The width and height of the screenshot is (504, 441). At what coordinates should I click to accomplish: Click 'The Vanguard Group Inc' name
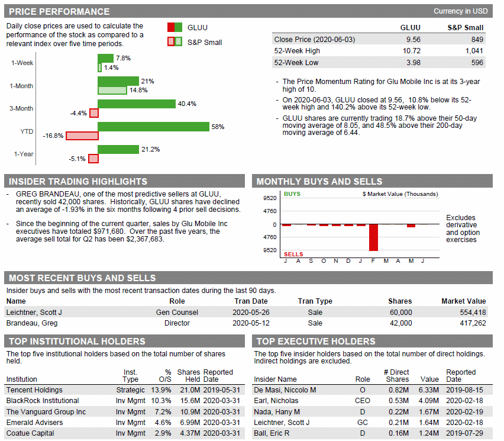[46, 412]
